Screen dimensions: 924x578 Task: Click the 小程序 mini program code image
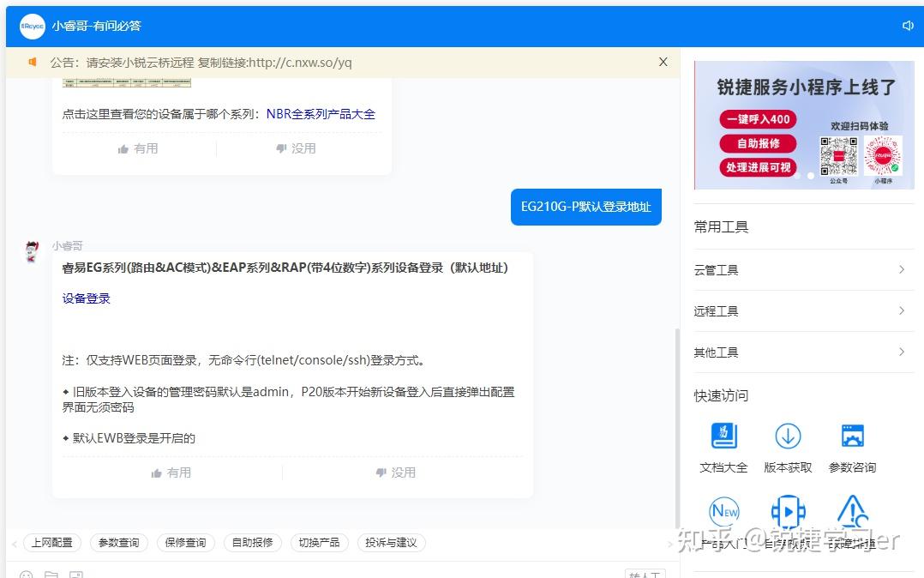click(x=883, y=156)
